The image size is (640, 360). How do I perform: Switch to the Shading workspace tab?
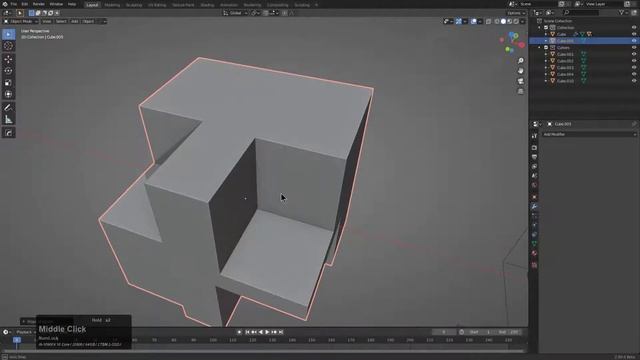pos(207,5)
